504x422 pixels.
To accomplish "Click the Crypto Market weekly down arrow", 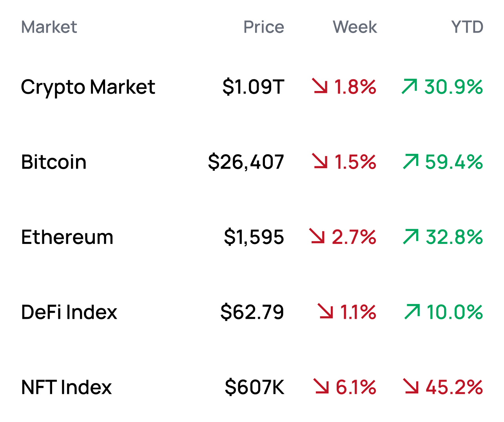I will [320, 86].
